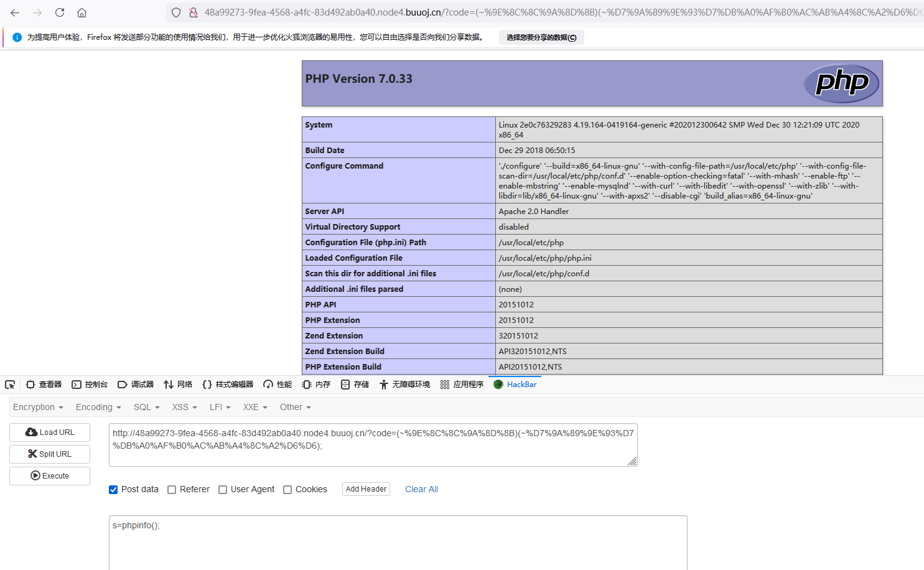Click the Load URL button

tap(50, 432)
